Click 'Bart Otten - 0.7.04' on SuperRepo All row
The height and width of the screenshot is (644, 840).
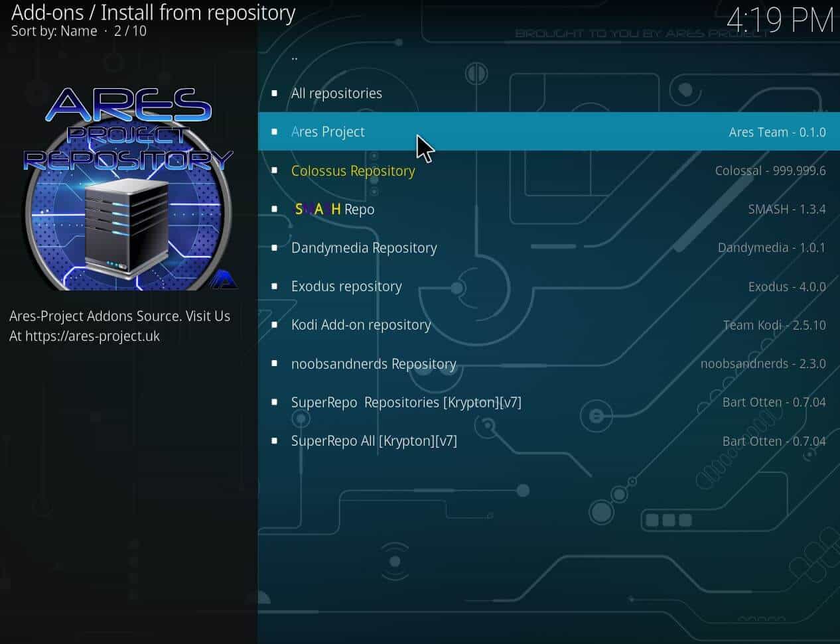(x=774, y=440)
